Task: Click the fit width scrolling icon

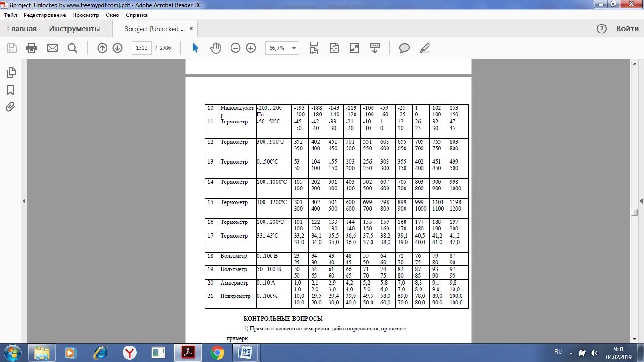Action: click(314, 48)
